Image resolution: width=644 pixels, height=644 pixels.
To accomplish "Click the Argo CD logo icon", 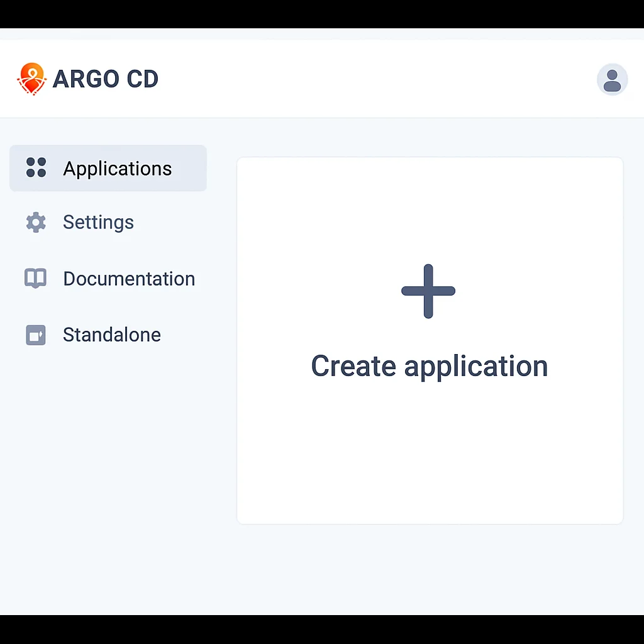I will pyautogui.click(x=31, y=79).
